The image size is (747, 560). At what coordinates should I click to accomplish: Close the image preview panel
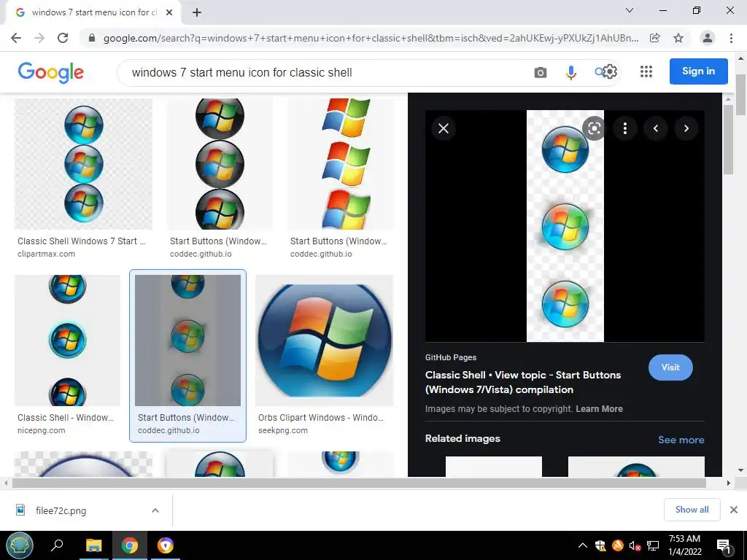pos(443,128)
